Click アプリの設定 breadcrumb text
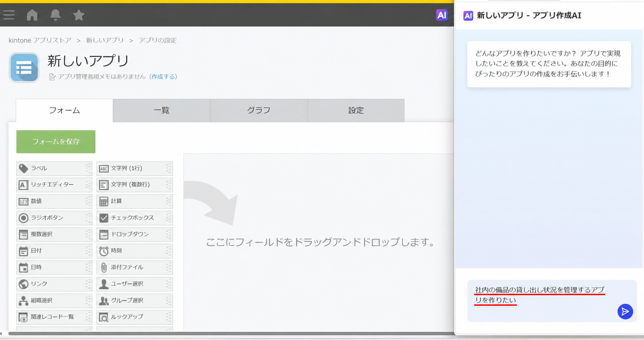 click(158, 40)
